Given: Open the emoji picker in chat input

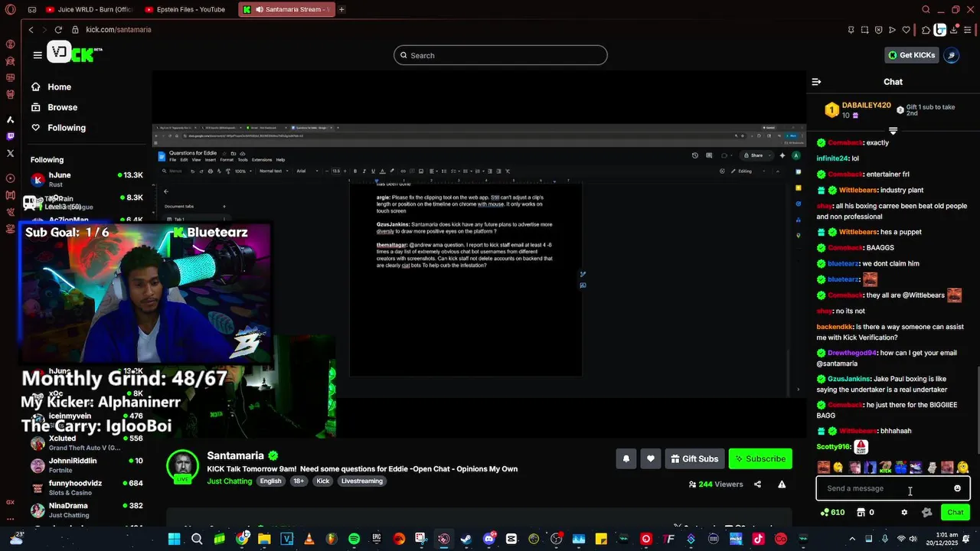Looking at the screenshot, I should [957, 488].
